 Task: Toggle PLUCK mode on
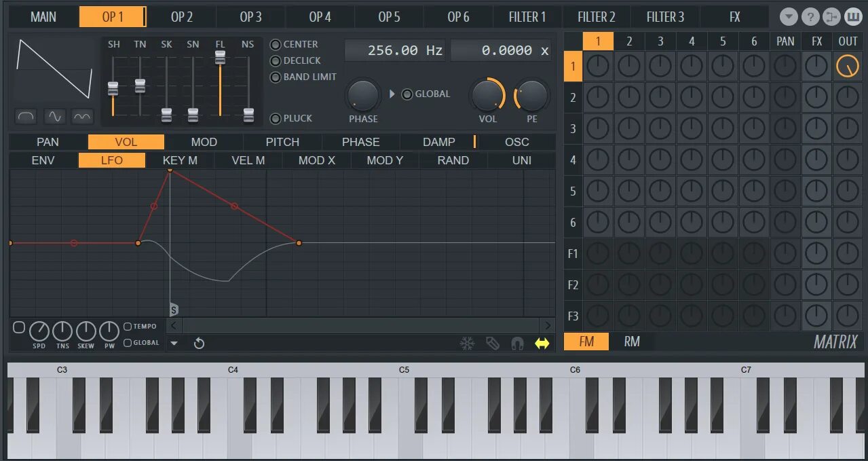(276, 118)
